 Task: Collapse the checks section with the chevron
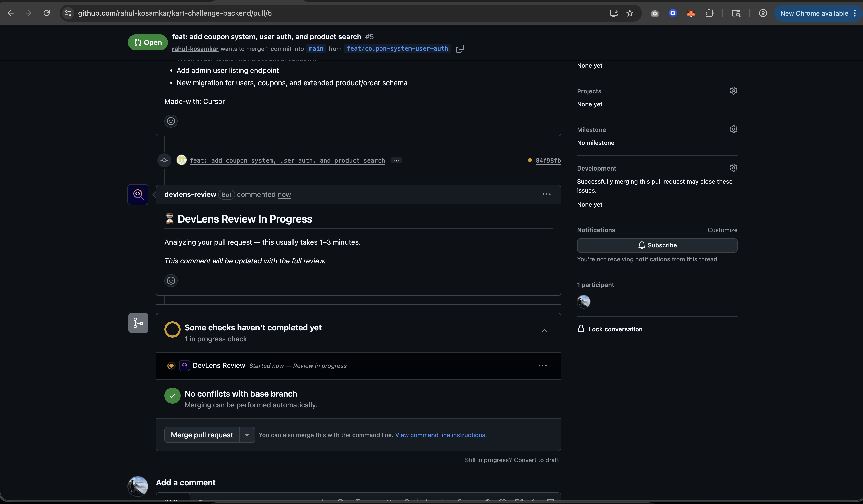point(545,331)
